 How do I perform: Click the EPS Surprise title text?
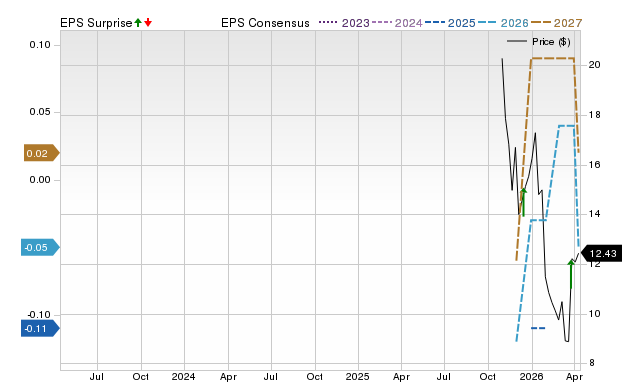[96, 23]
